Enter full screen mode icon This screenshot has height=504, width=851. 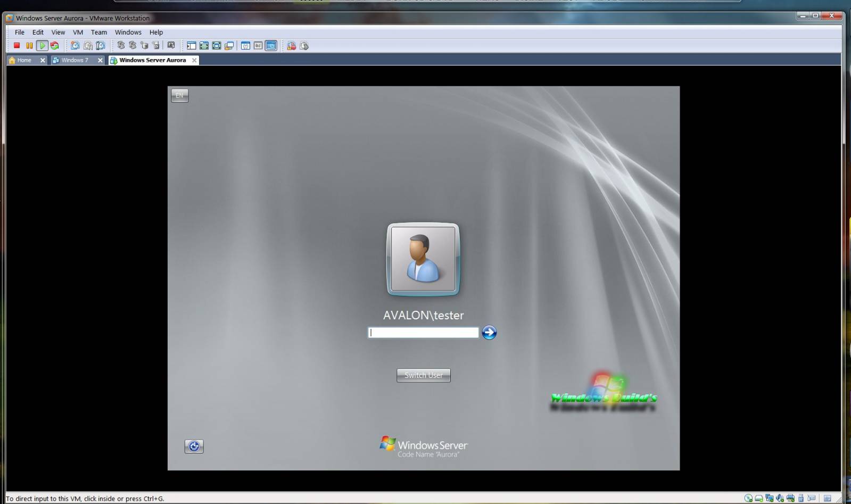click(x=204, y=46)
